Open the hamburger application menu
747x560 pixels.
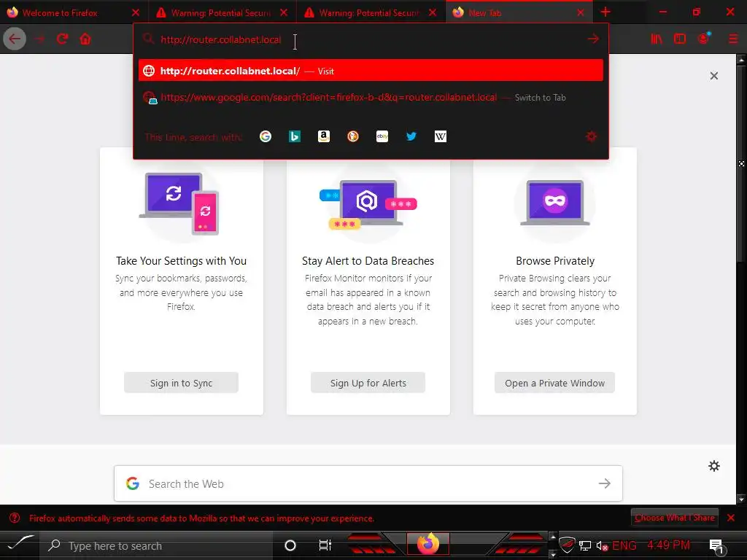(733, 39)
